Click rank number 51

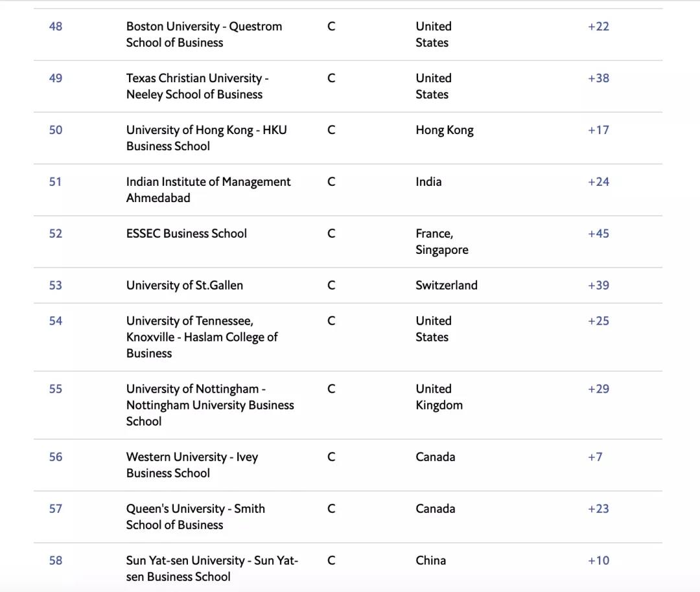pos(56,182)
